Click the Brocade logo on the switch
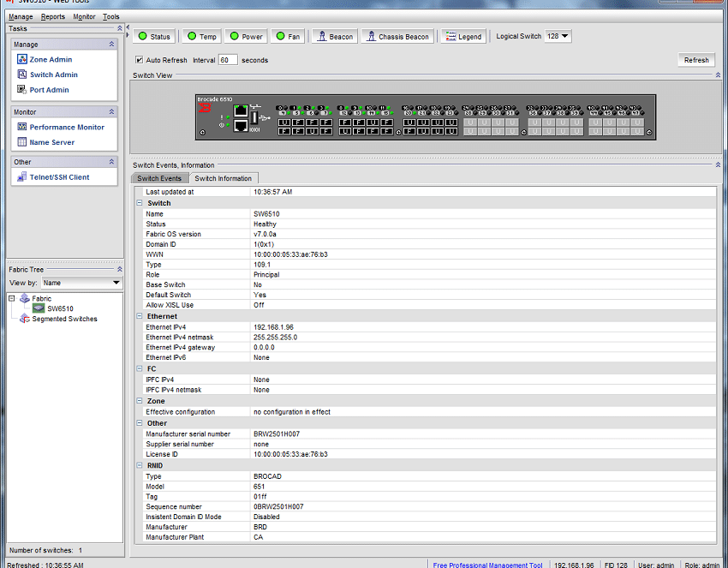728x568 pixels. [x=205, y=108]
